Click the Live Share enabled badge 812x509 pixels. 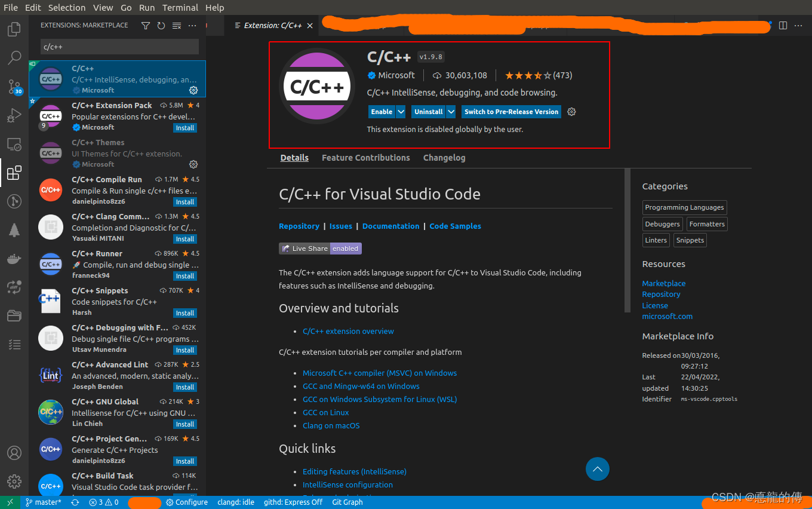(x=320, y=249)
